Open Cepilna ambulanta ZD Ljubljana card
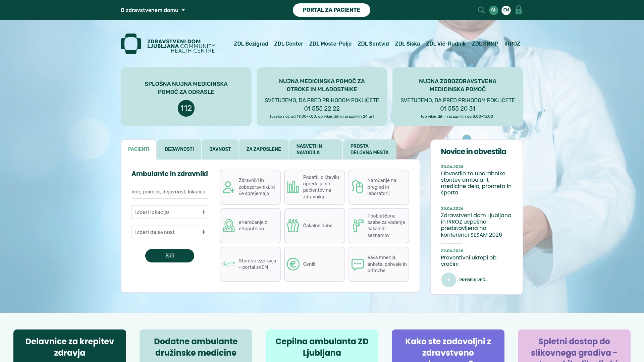 click(x=322, y=346)
